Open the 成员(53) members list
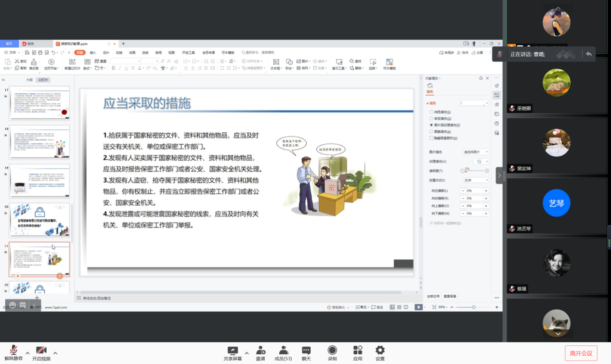This screenshot has width=611, height=364. [x=283, y=353]
